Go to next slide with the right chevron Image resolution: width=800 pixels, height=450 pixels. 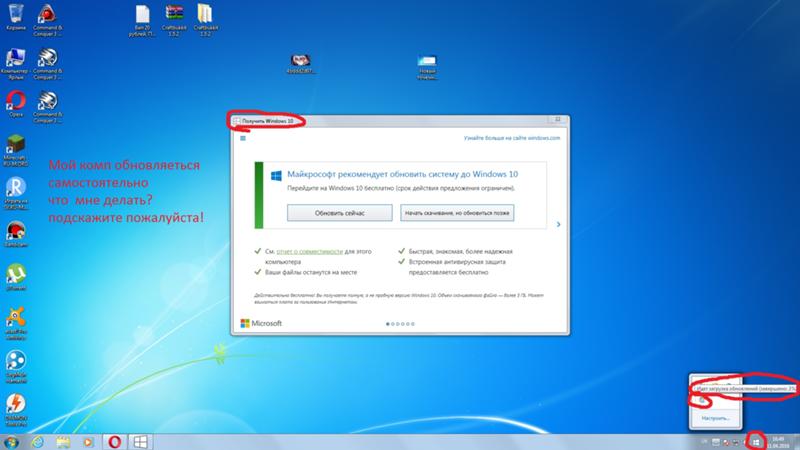(558, 224)
